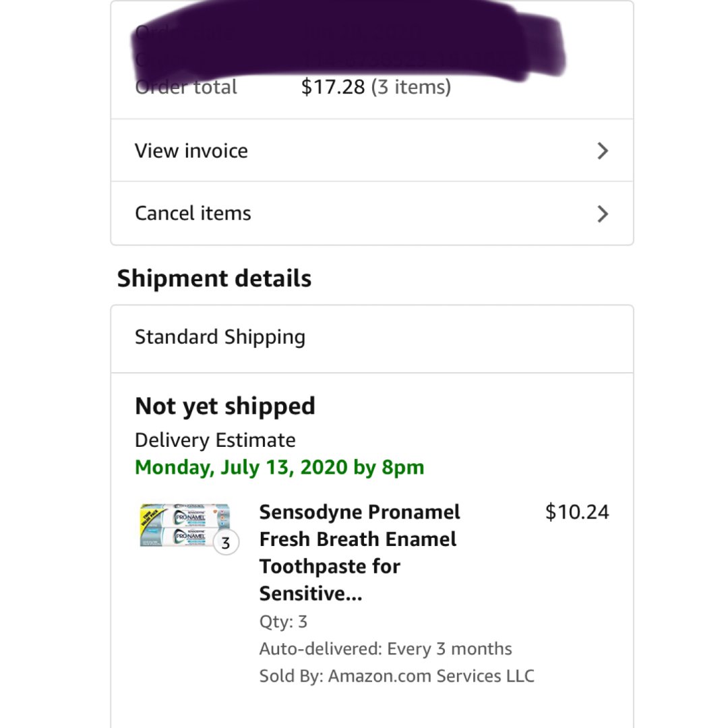Click the green Monday, July 13, 2020 delivery date
The image size is (728, 728).
click(x=279, y=467)
